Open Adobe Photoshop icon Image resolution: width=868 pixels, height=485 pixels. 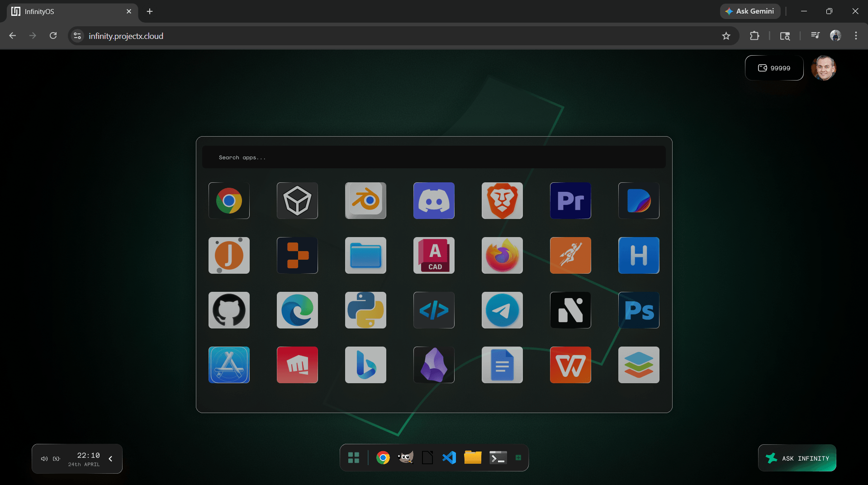[639, 310]
